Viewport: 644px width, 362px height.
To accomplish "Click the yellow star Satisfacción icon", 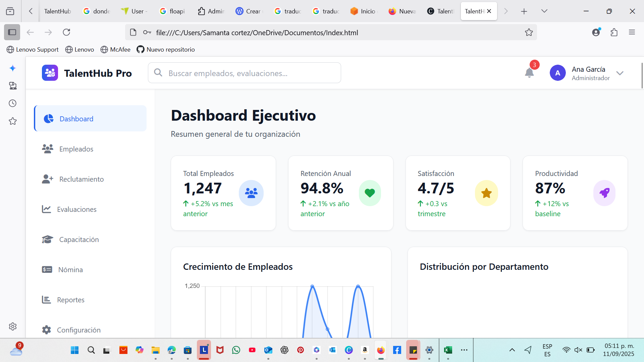I will click(486, 193).
